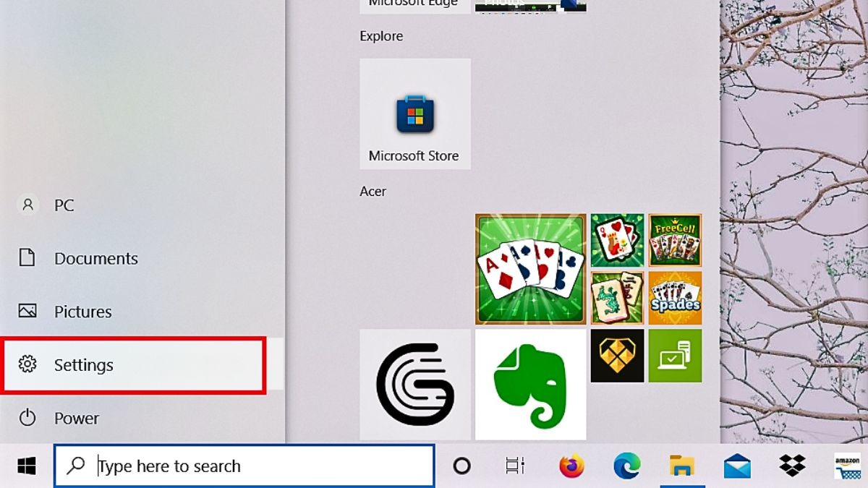868x488 pixels.
Task: Open the Mahjong game tile
Action: [617, 298]
